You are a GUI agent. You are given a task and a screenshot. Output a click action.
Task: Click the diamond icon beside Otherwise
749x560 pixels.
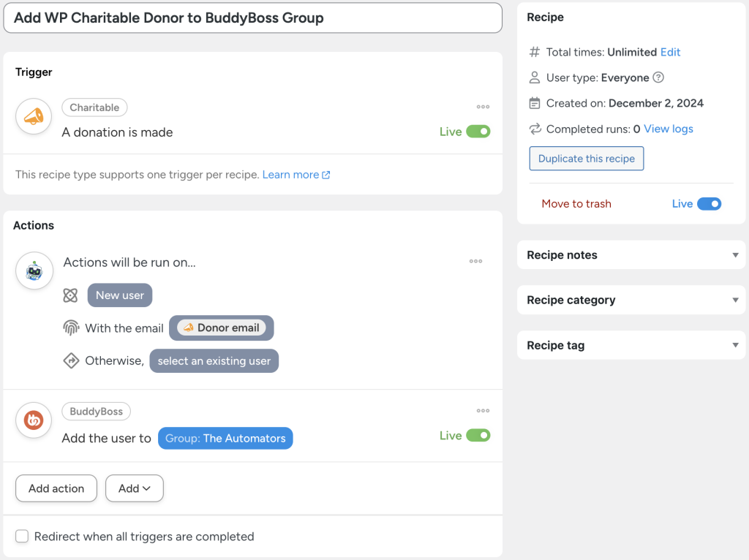coord(70,360)
